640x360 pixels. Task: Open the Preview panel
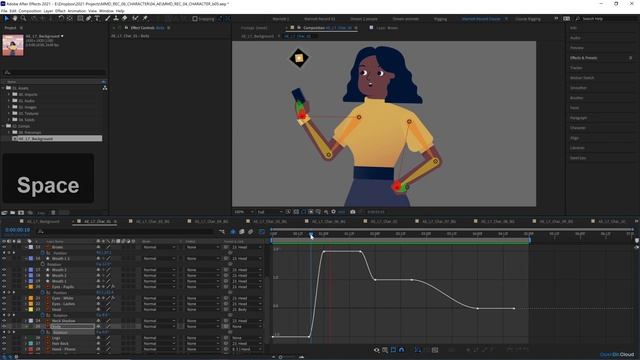pos(577,48)
